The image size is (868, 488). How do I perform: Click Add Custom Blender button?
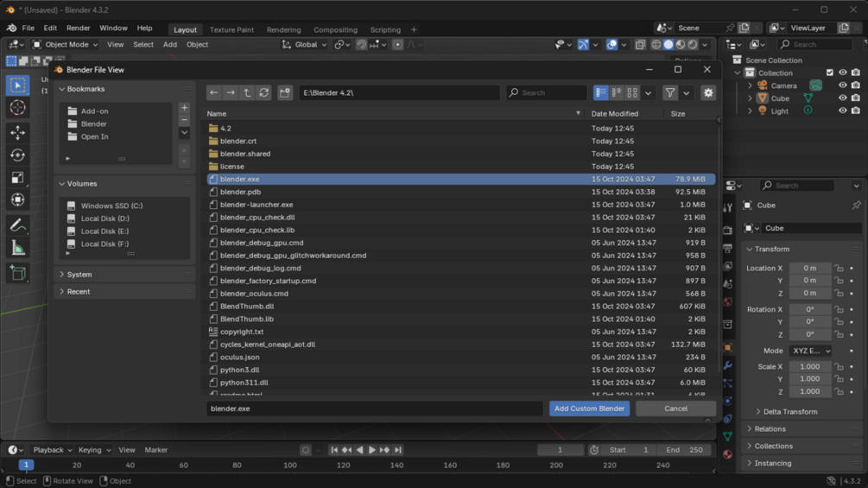coord(589,409)
